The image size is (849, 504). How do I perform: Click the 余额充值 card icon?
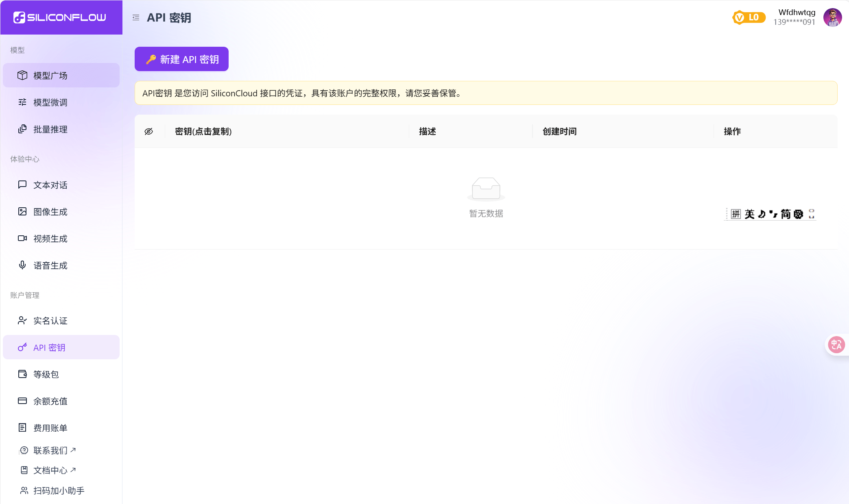(22, 401)
